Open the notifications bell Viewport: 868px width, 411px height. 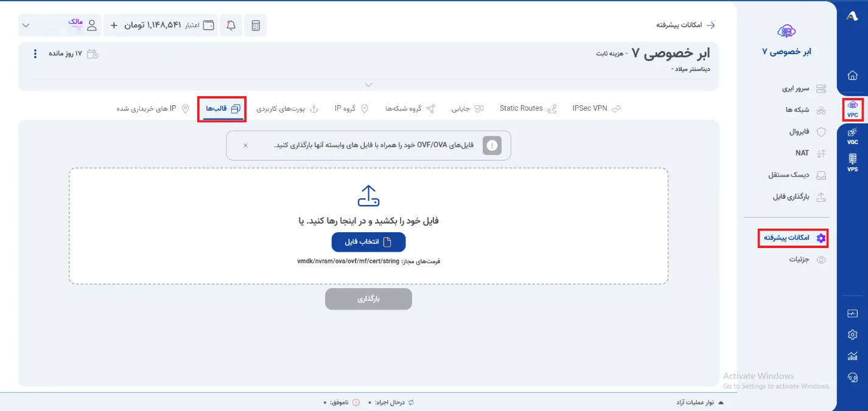click(231, 26)
